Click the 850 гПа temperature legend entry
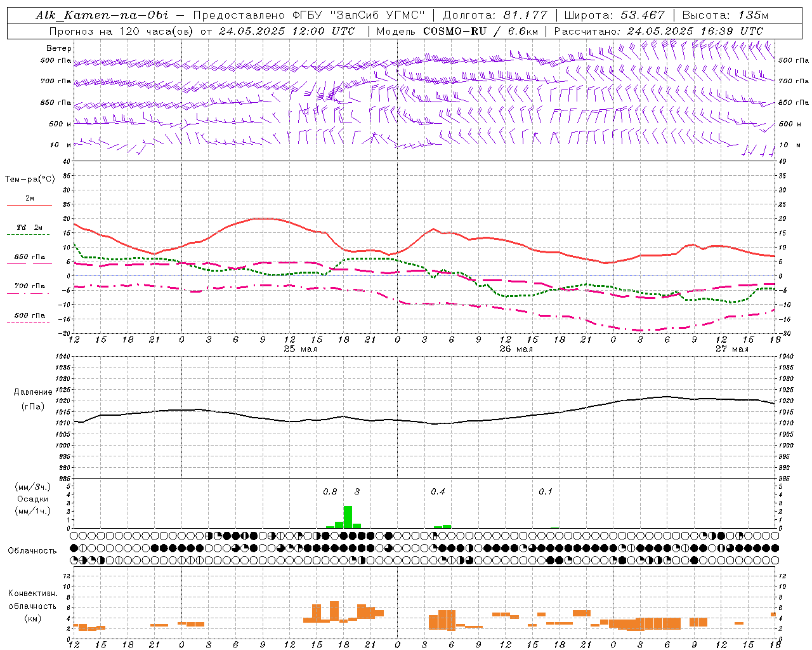The height and width of the screenshot is (650, 812). point(30,257)
